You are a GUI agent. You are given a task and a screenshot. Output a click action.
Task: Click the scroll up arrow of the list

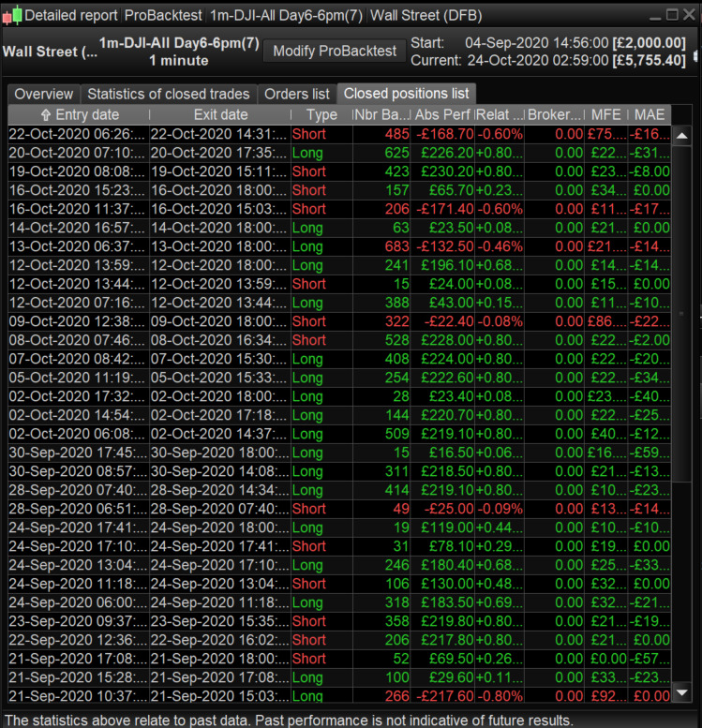681,136
